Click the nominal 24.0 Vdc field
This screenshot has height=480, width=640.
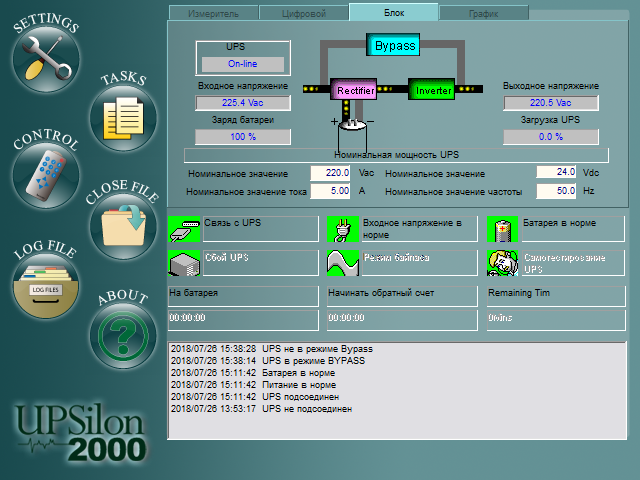point(556,172)
